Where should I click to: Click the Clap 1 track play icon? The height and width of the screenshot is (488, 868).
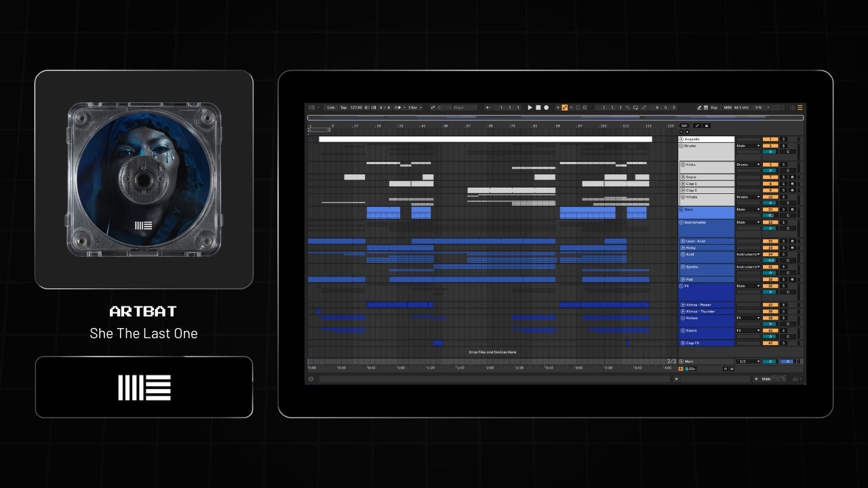click(683, 184)
